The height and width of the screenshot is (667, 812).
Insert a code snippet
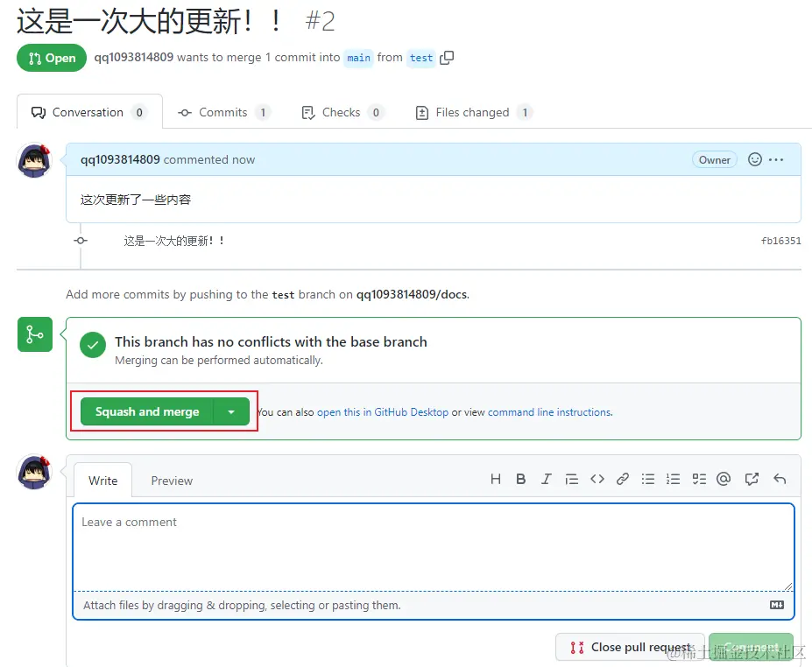coord(597,479)
